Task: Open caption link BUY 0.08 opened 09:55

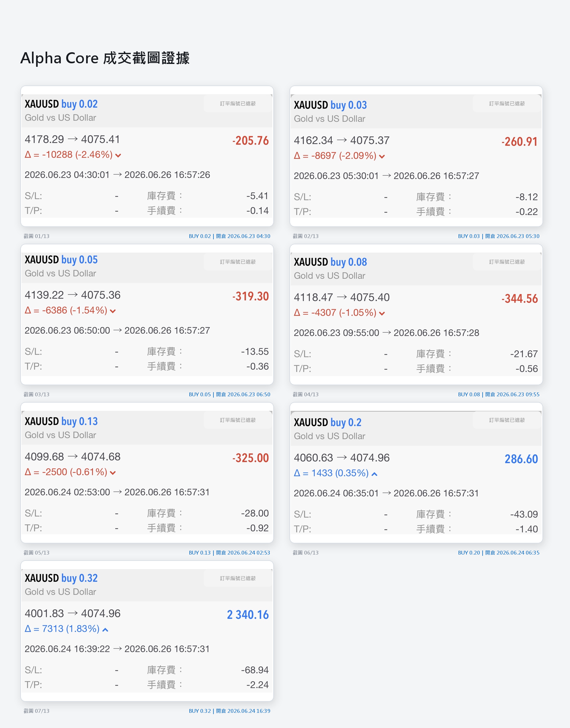Action: pyautogui.click(x=498, y=394)
